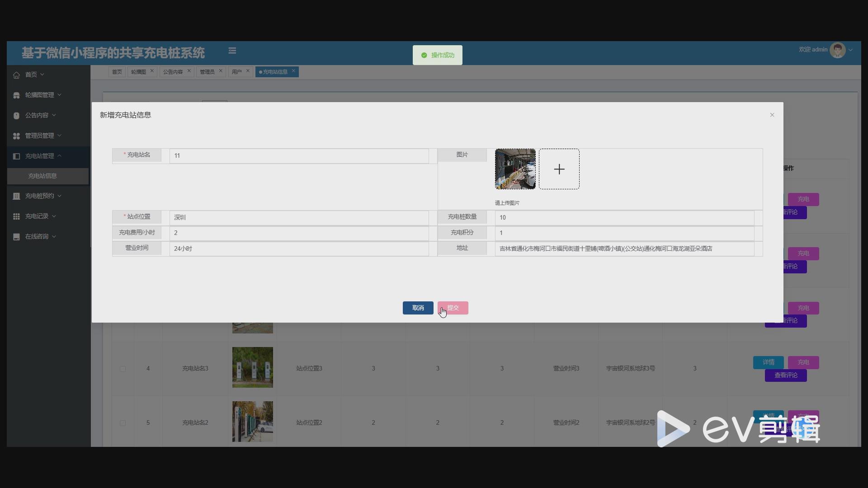The width and height of the screenshot is (868, 488).
Task: Click the 充电站名 input field
Action: 298,156
